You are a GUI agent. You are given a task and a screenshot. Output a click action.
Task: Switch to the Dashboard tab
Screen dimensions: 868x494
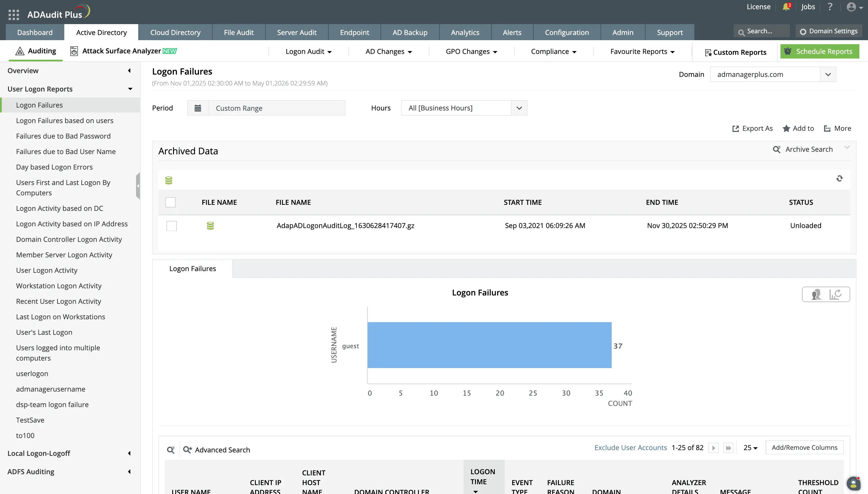click(x=35, y=32)
